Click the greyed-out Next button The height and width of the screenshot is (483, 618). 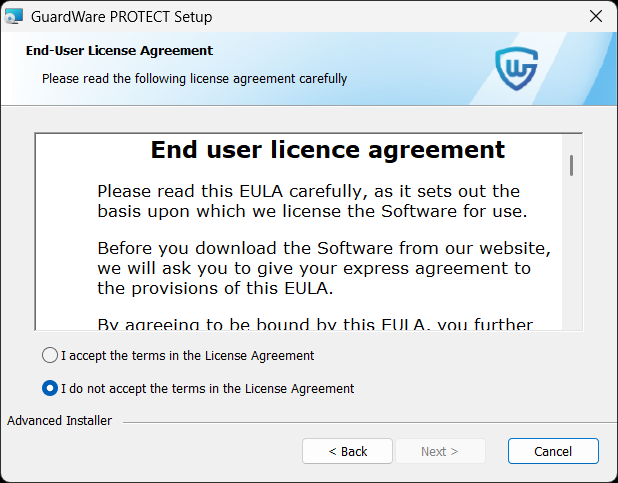pos(440,451)
